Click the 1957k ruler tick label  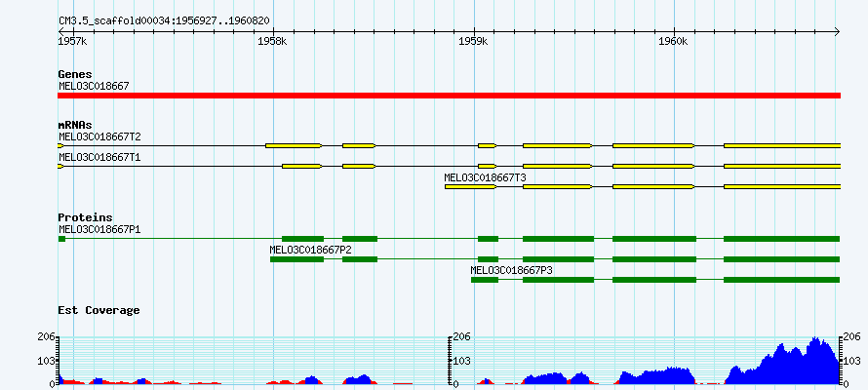pyautogui.click(x=72, y=42)
